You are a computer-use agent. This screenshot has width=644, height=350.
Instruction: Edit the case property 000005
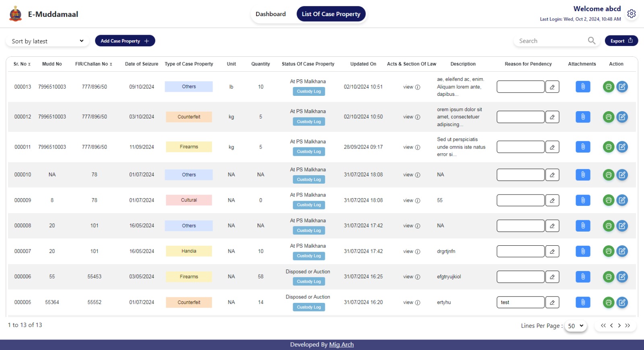tap(622, 302)
